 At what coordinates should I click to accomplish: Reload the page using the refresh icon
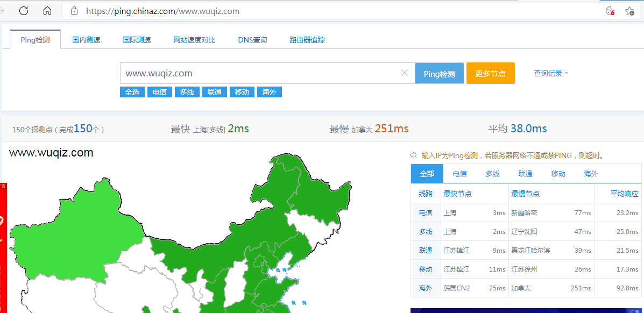coord(23,10)
